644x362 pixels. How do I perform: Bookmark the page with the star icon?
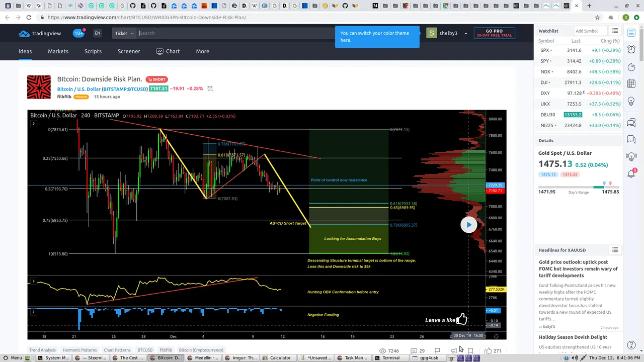point(597,17)
